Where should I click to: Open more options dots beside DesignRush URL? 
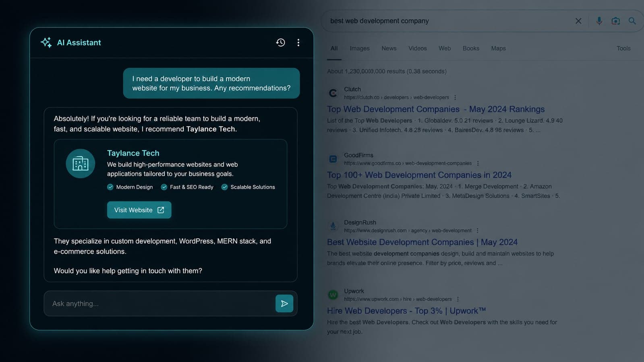pyautogui.click(x=477, y=230)
